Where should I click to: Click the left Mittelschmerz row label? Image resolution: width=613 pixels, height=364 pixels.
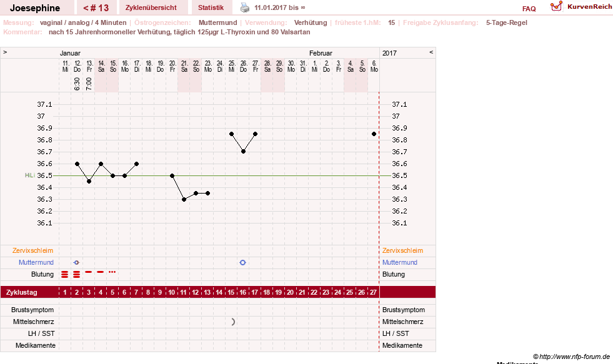click(x=34, y=322)
